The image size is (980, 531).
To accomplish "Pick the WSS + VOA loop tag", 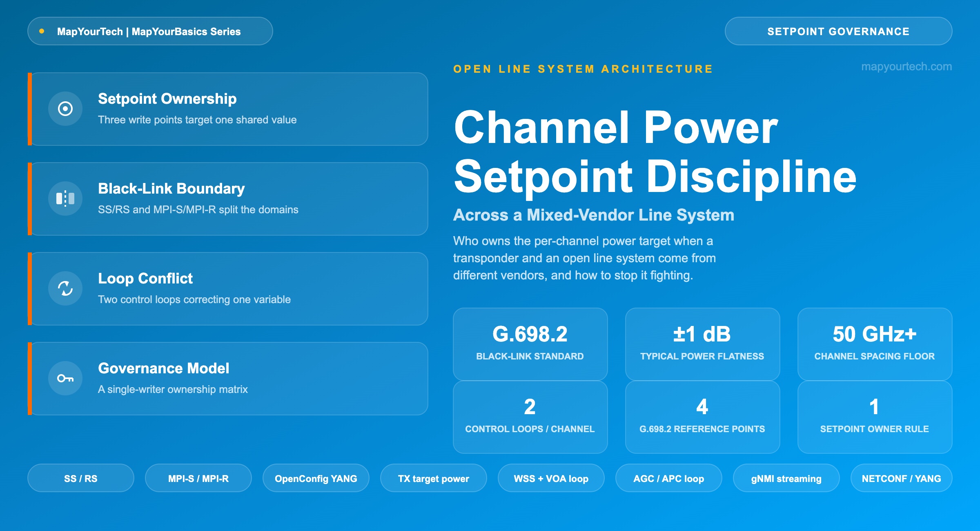I will pos(551,478).
